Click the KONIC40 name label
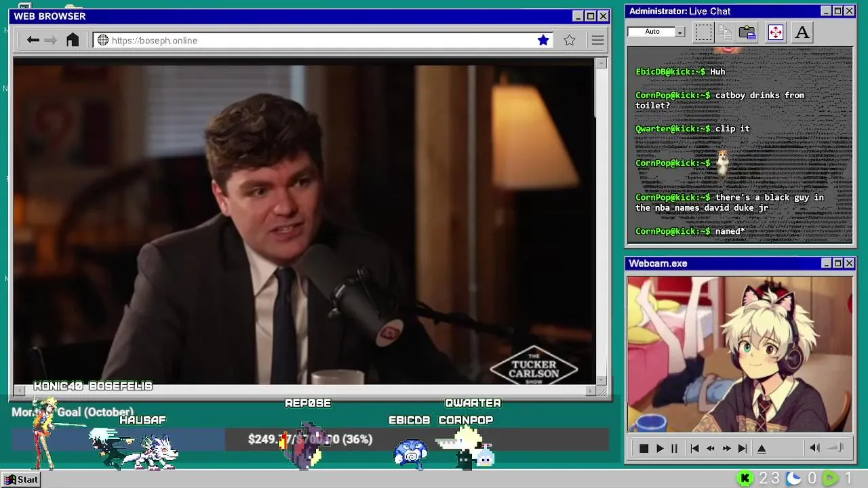The image size is (868, 488). [x=60, y=386]
